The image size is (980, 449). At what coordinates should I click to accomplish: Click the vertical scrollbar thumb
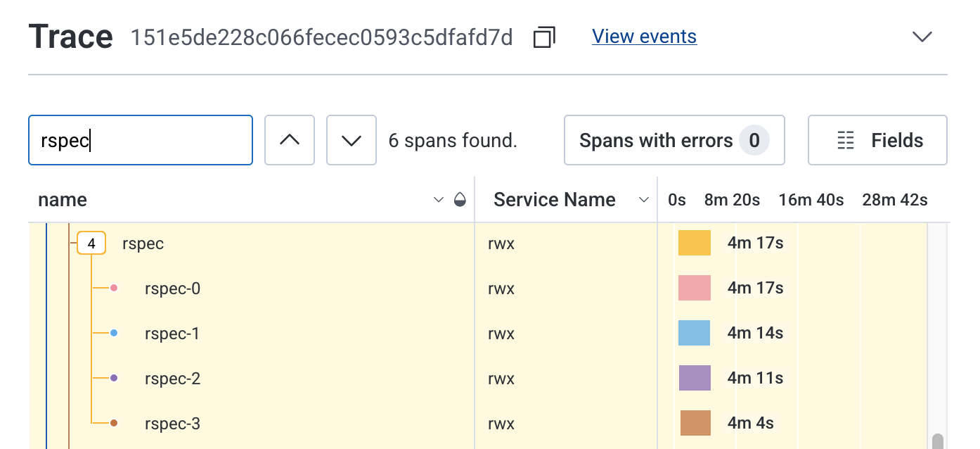pos(937,441)
